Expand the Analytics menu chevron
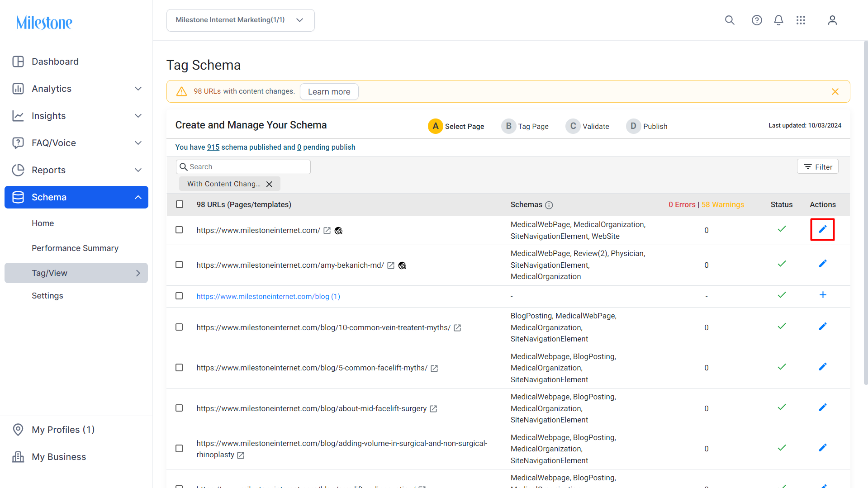 [138, 89]
